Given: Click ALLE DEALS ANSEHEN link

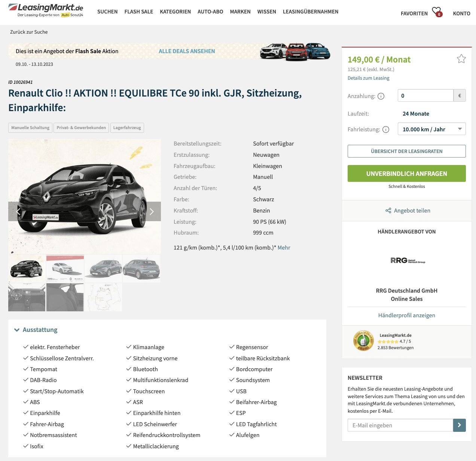Looking at the screenshot, I should tap(187, 51).
